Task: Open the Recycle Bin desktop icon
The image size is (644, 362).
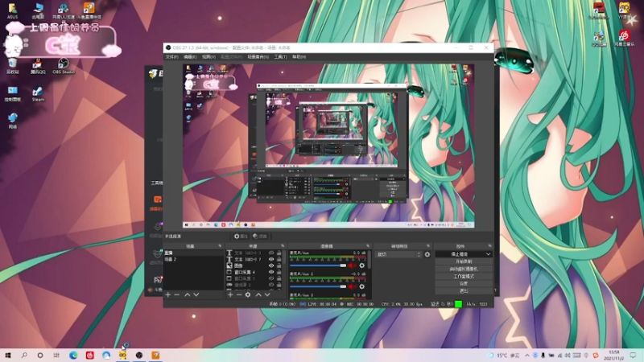Action: pos(12,66)
